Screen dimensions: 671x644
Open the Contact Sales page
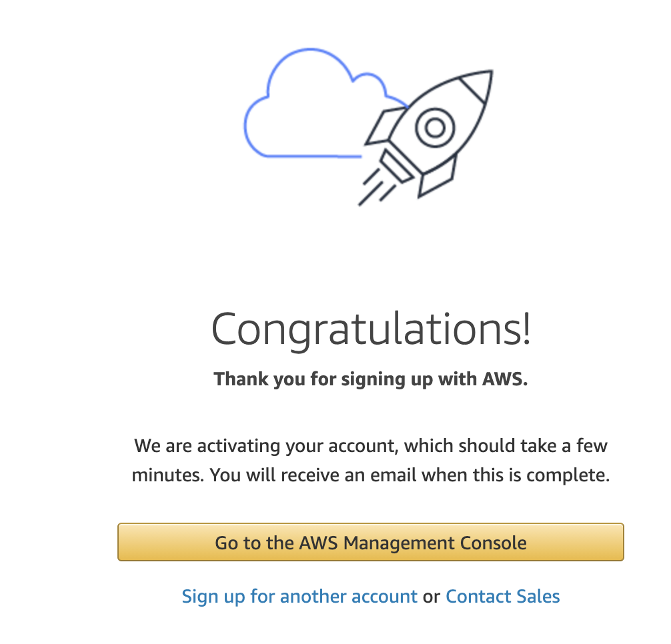(x=502, y=596)
